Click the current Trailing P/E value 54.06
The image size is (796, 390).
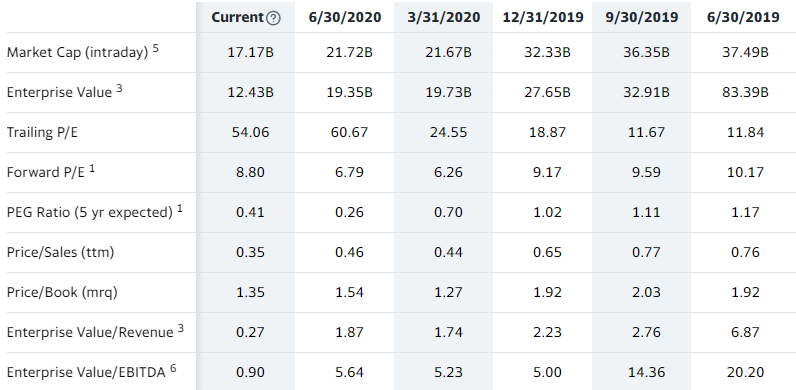click(x=250, y=132)
